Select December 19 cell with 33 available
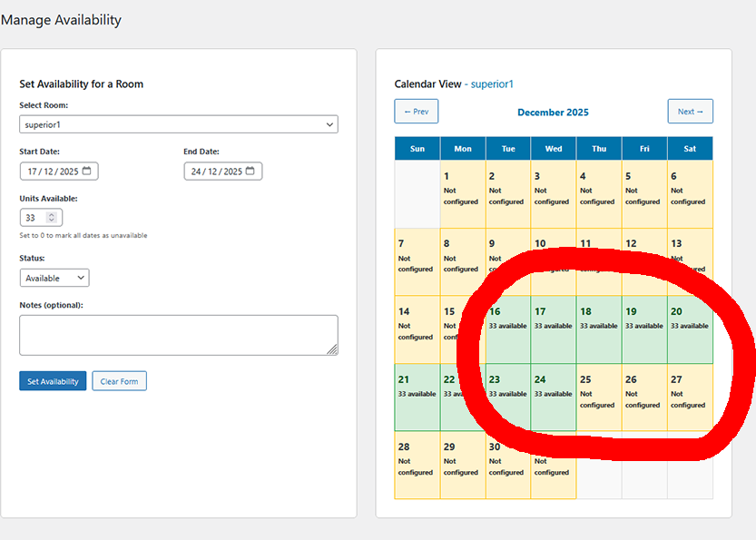The width and height of the screenshot is (756, 540). tap(644, 329)
